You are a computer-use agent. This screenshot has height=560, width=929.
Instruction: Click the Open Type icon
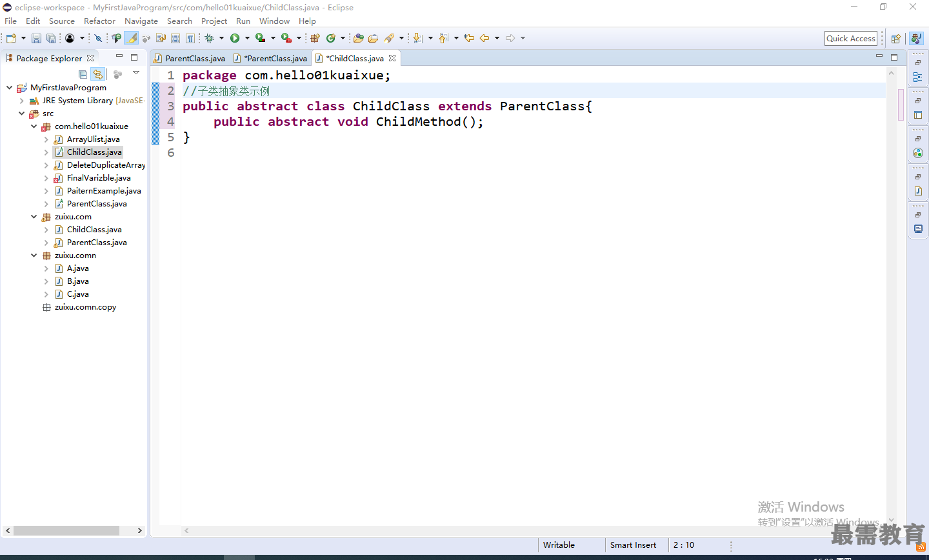pos(359,38)
